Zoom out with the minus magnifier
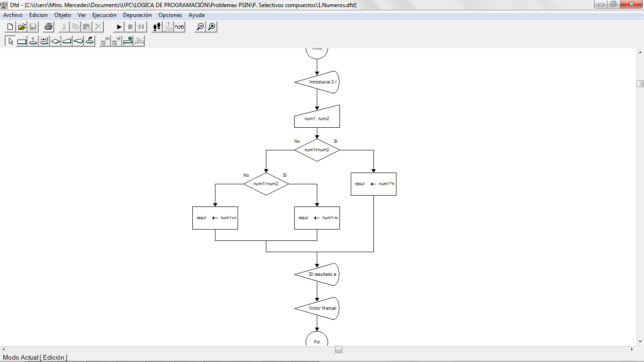 (x=200, y=27)
